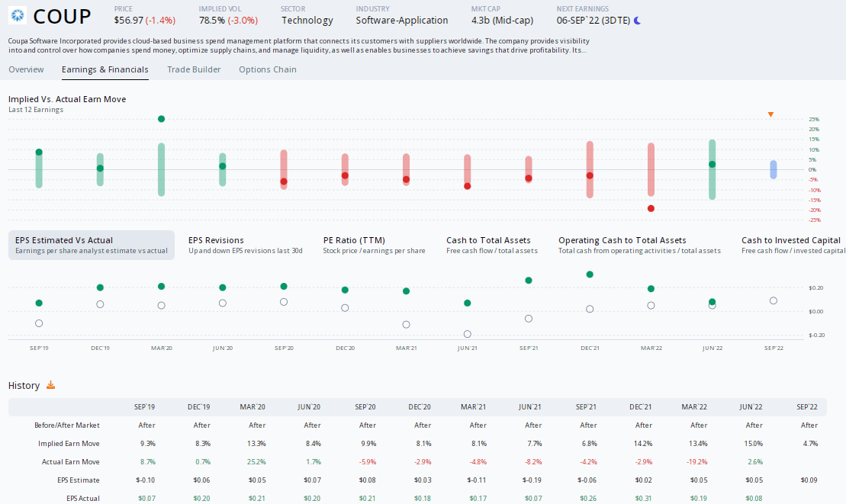Select the EPS Estimated Vs Actual metric
This screenshot has width=846, height=504.
[92, 246]
